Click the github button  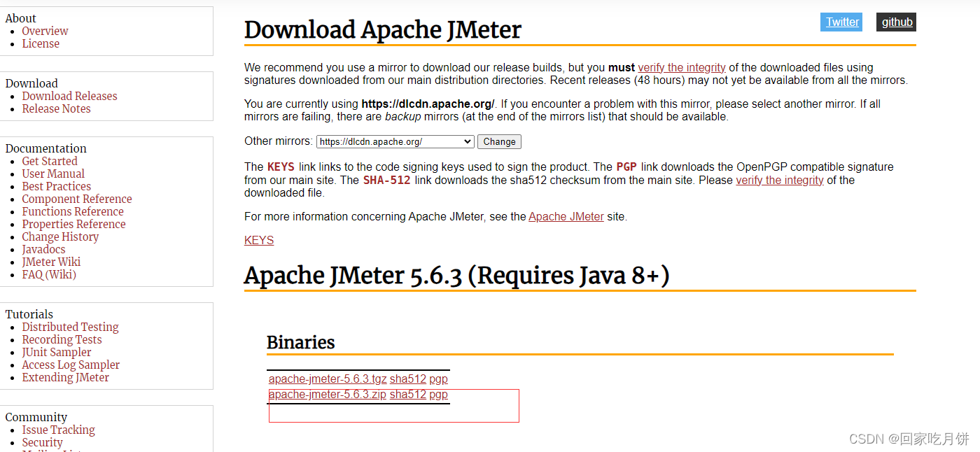(x=896, y=22)
